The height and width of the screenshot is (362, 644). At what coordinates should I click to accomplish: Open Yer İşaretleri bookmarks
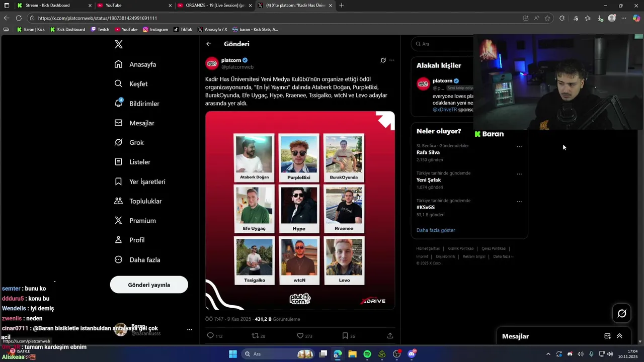[140, 182]
